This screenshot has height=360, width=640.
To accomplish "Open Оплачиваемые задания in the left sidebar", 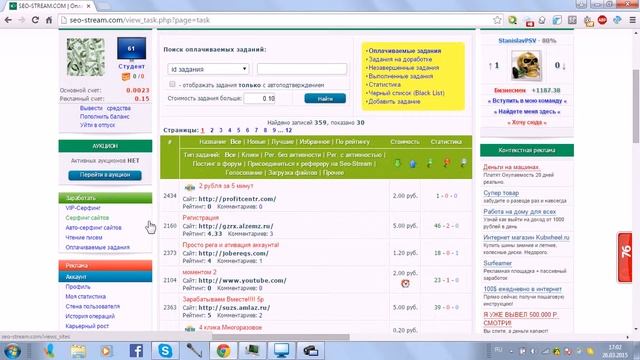I will pos(98,247).
